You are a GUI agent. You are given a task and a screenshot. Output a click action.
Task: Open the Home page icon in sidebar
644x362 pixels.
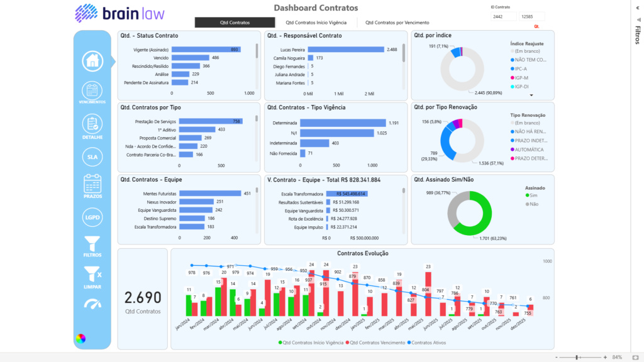(x=92, y=61)
